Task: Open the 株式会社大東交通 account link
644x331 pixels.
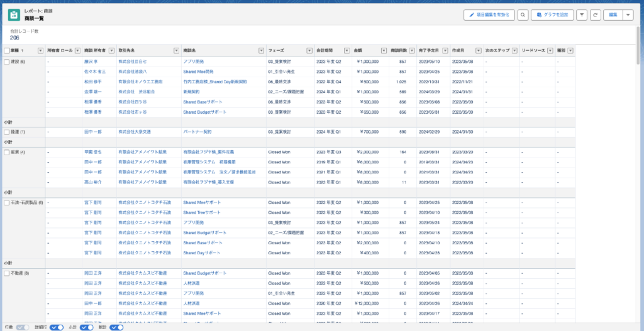Action: [x=134, y=132]
